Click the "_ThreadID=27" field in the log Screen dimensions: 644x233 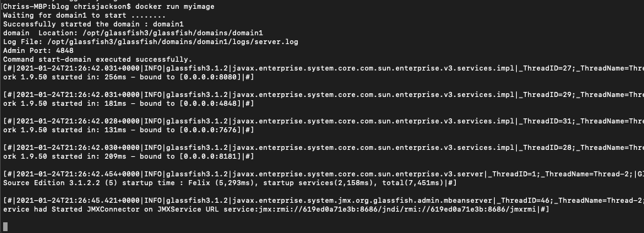pyautogui.click(x=546, y=68)
